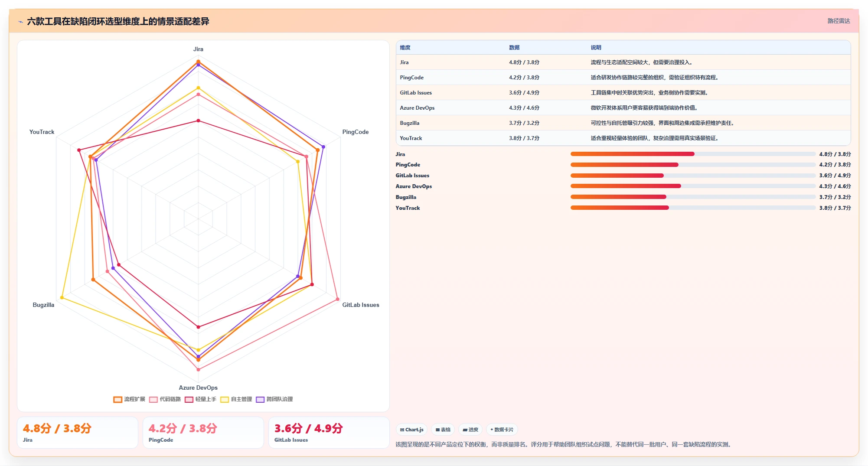Click the pink data point on GitLab Issues axis
Screen dimensions: 868x466
[337, 300]
